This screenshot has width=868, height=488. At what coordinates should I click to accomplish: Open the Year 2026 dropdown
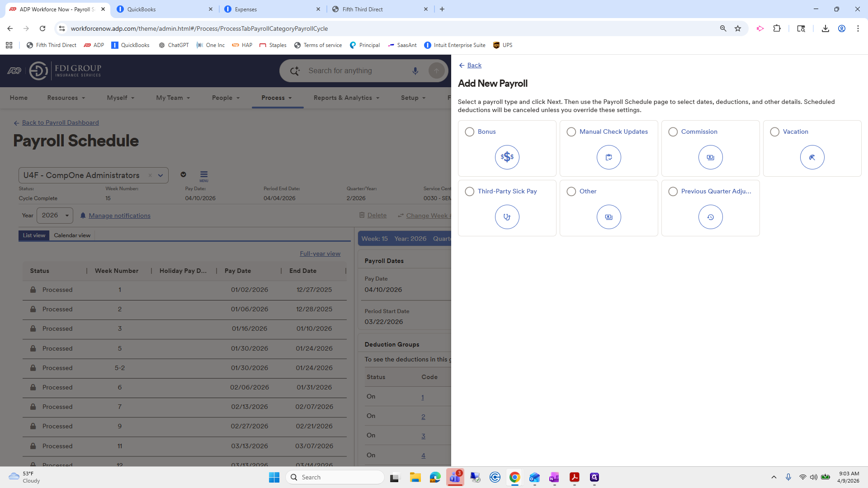(x=55, y=216)
